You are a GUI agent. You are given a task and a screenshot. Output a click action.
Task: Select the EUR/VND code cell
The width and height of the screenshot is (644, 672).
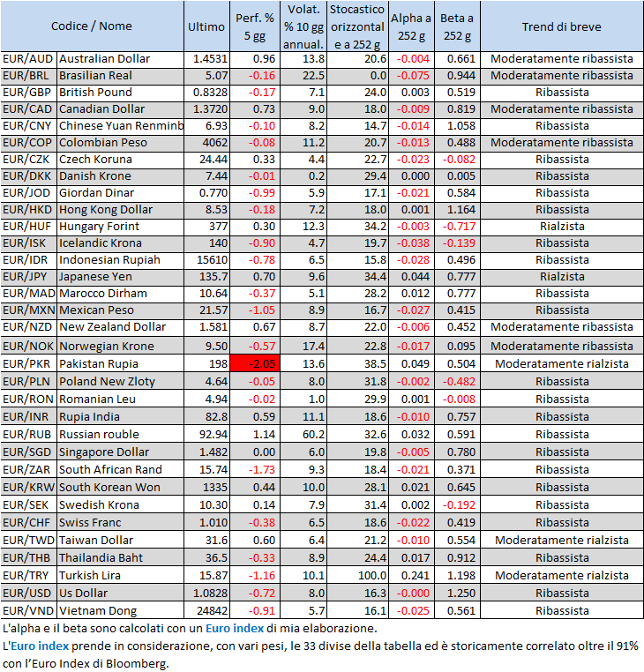tap(28, 610)
